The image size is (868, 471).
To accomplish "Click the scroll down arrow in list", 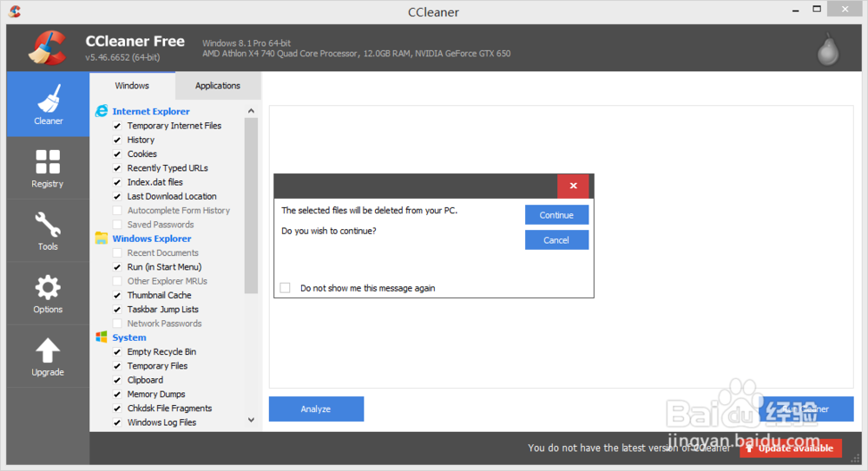I will [252, 420].
